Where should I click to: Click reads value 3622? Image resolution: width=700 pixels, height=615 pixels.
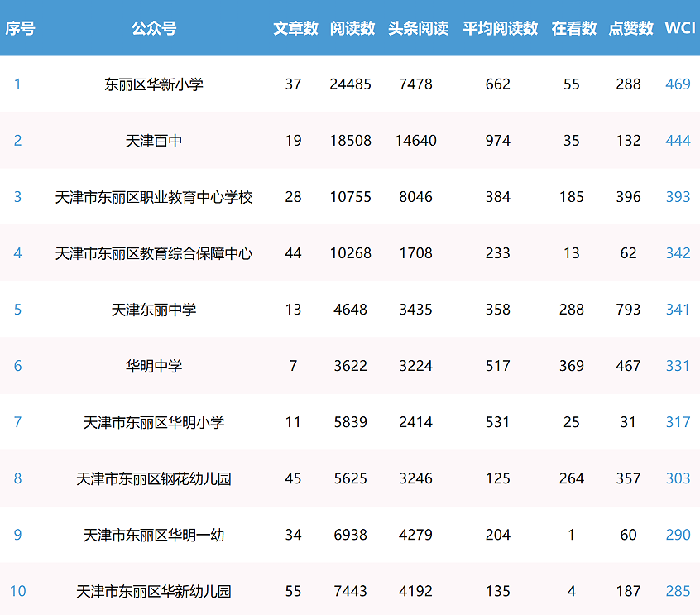coord(351,366)
